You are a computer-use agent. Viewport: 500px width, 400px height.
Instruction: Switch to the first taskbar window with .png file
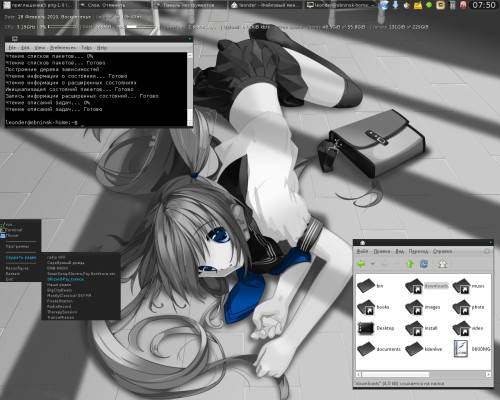38,5
